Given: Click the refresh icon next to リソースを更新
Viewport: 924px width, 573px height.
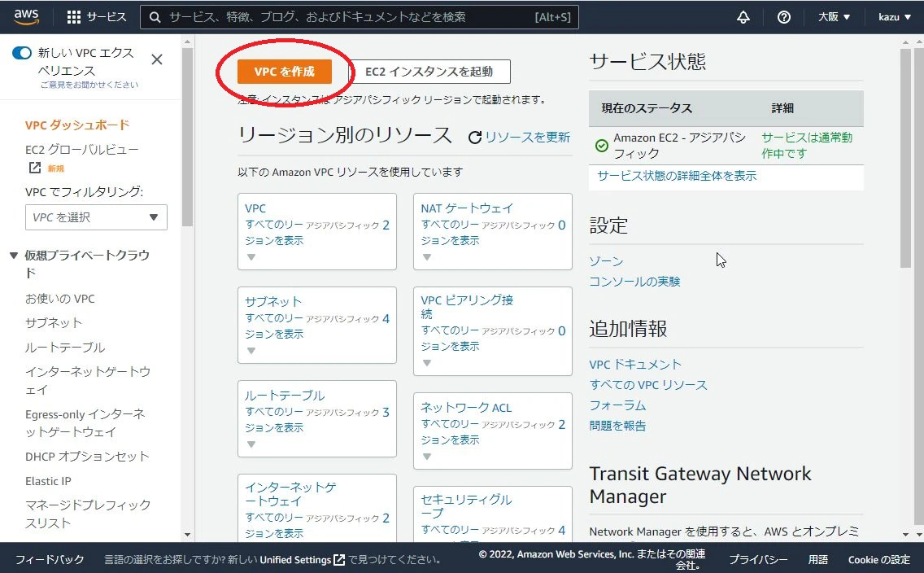Looking at the screenshot, I should (x=475, y=138).
